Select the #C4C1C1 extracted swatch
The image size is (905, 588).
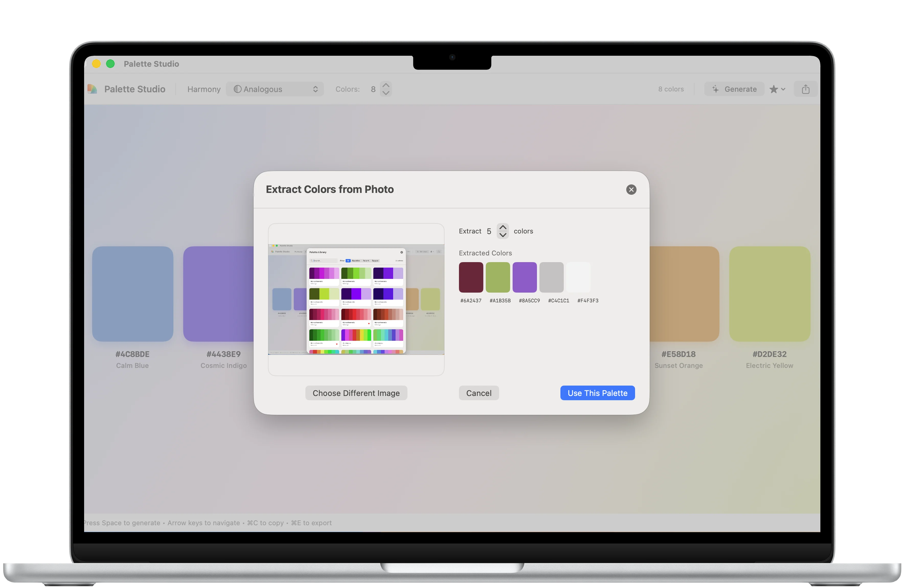tap(551, 277)
